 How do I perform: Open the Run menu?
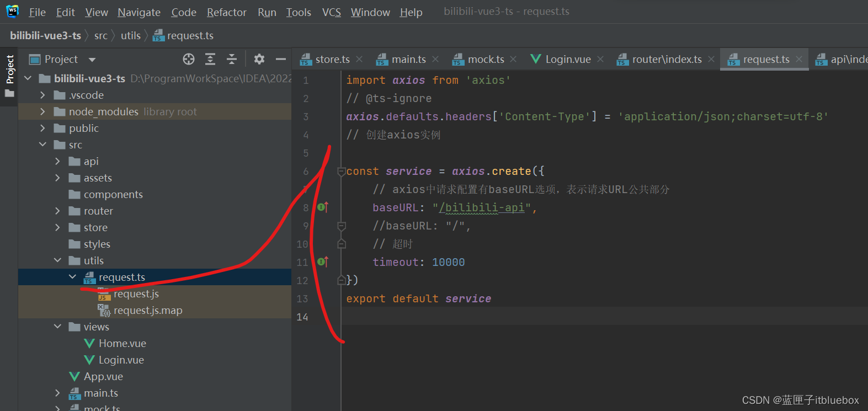click(267, 12)
